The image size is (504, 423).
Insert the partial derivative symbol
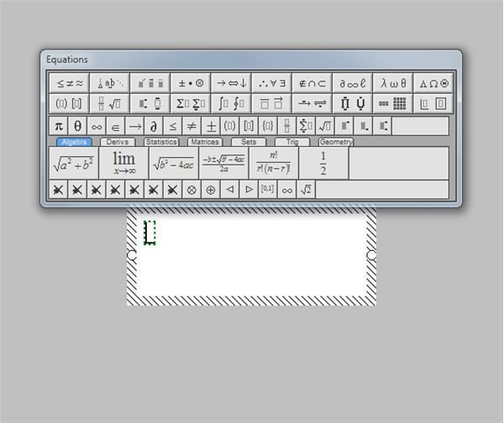[x=154, y=126]
